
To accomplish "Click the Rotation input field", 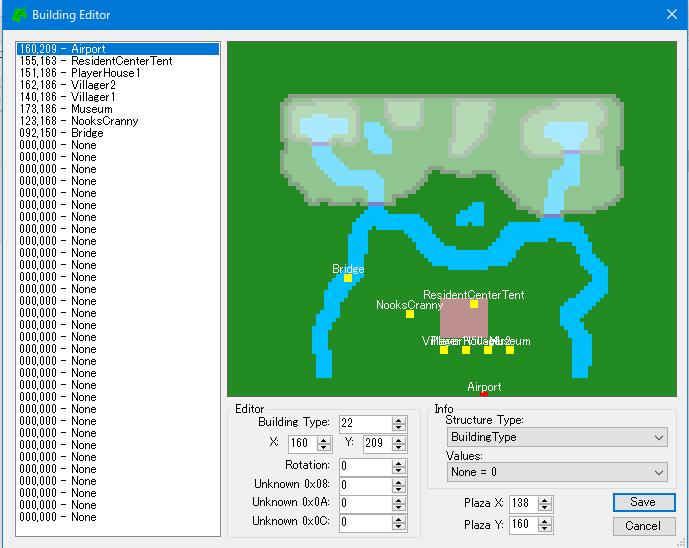I will click(x=366, y=467).
